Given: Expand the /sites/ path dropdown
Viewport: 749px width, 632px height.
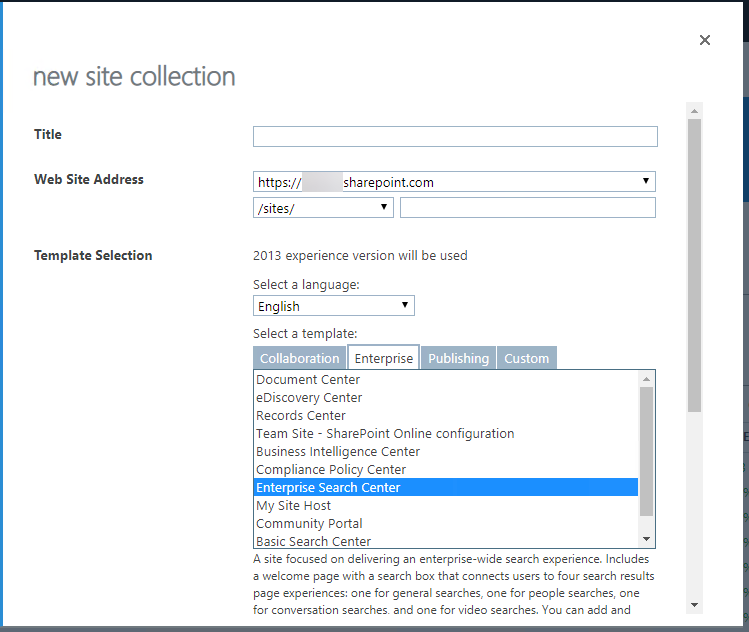Looking at the screenshot, I should click(323, 207).
